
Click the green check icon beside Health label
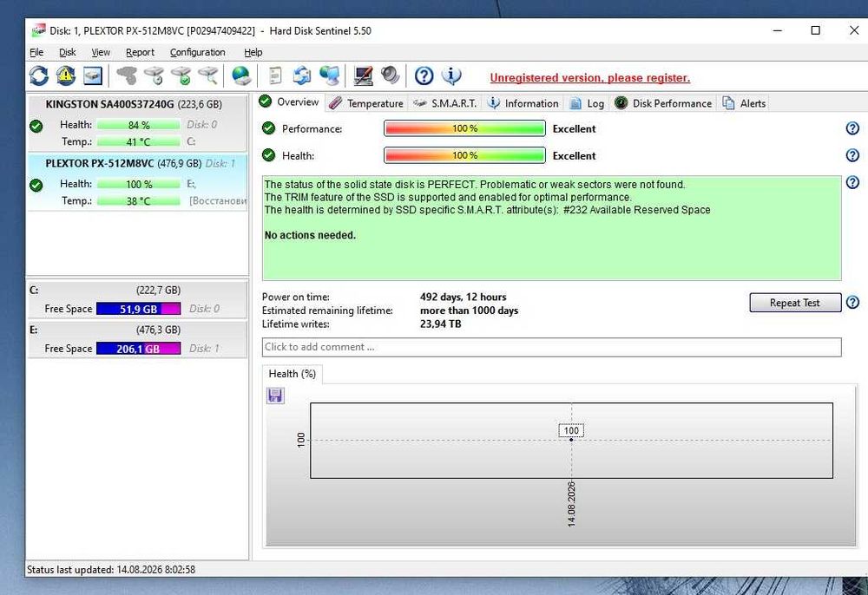point(268,155)
